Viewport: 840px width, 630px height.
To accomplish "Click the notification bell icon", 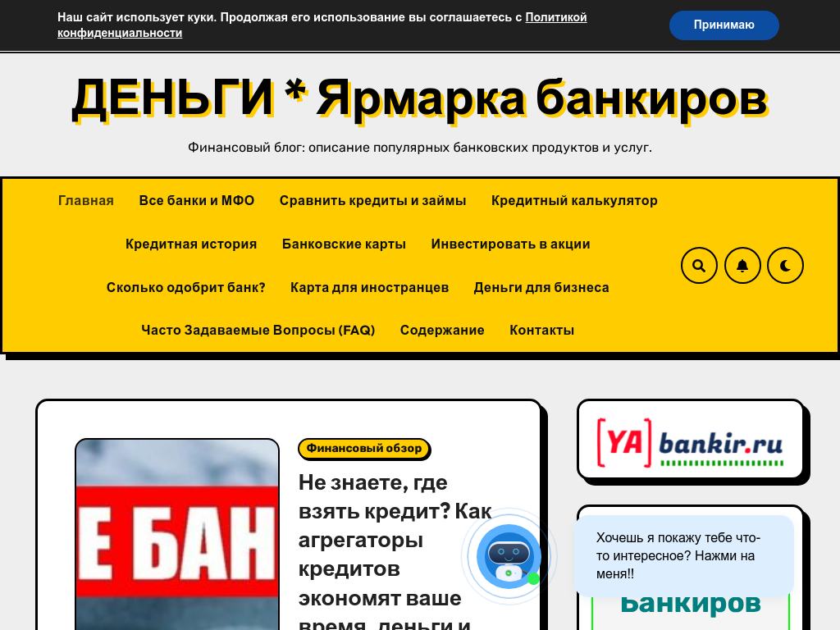I will [x=742, y=266].
